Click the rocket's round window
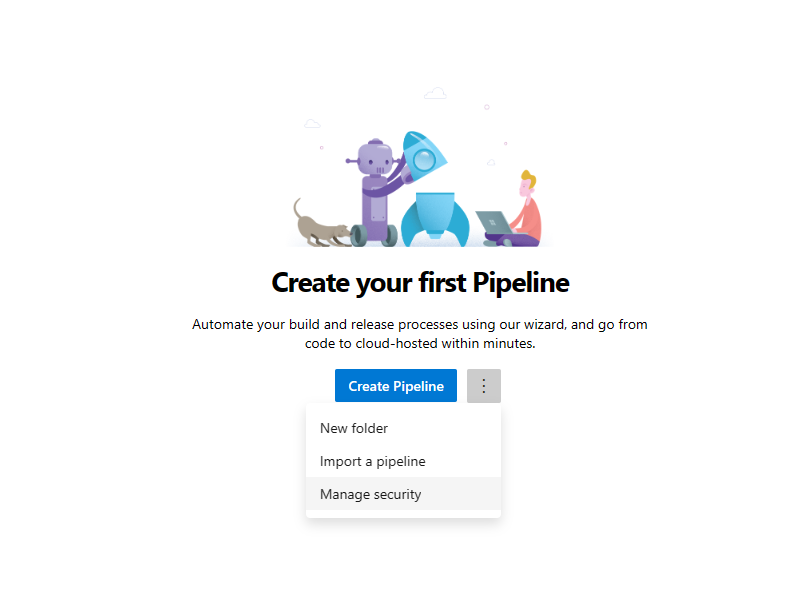792x607 pixels. click(429, 156)
